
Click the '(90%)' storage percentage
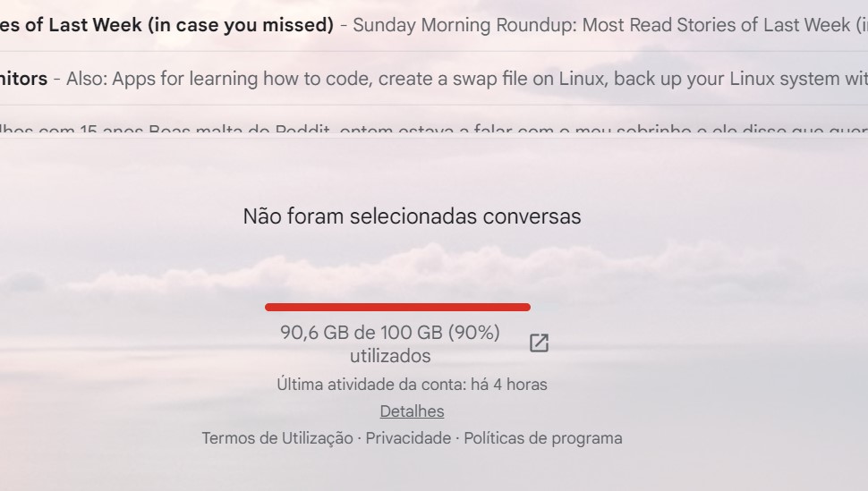[x=473, y=333]
